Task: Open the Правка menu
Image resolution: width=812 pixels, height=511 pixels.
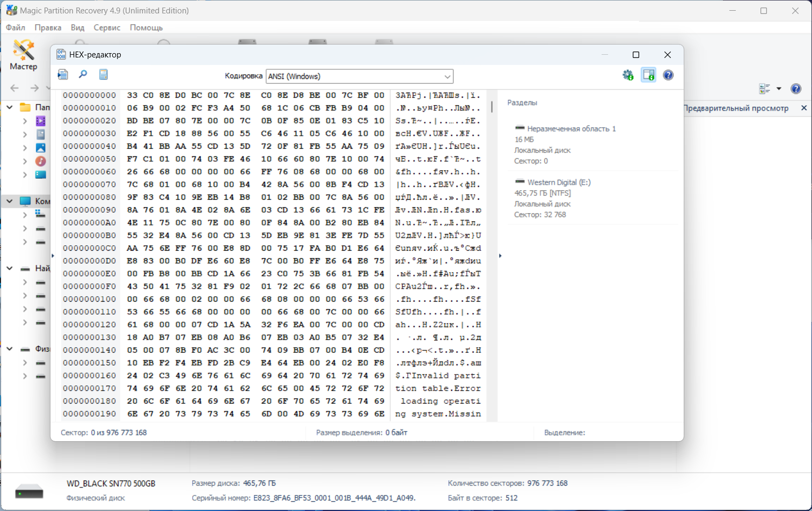Action: [48, 27]
